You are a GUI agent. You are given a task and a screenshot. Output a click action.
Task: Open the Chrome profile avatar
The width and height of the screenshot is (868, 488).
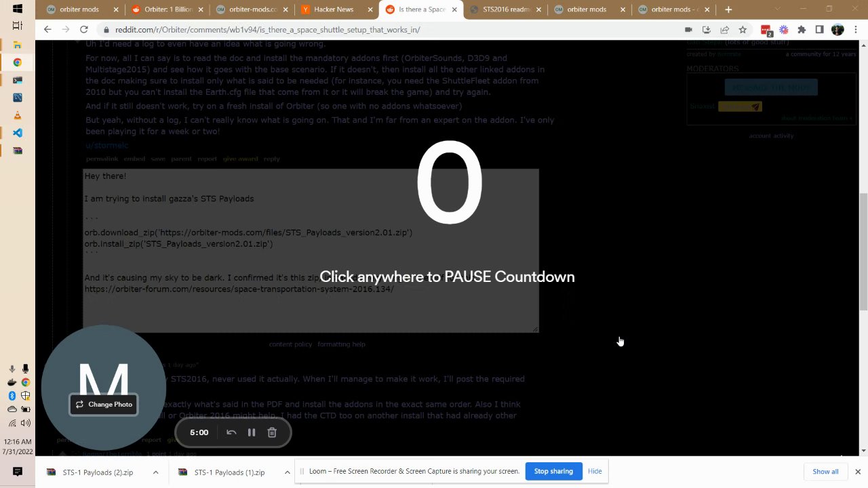(x=837, y=30)
